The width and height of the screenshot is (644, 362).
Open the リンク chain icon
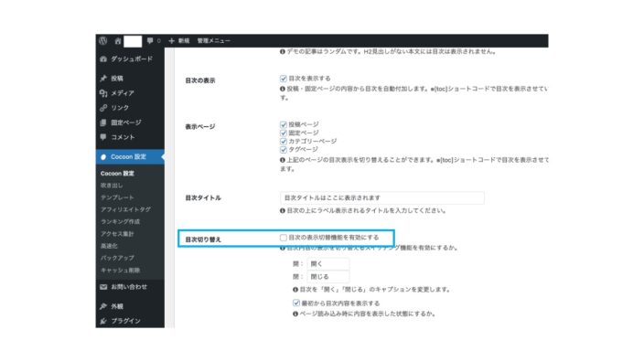pos(103,108)
